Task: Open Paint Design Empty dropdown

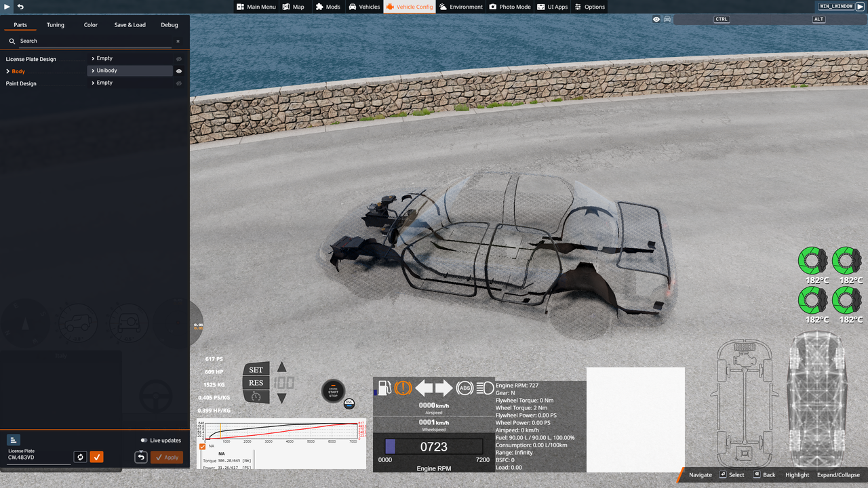Action: coord(130,83)
